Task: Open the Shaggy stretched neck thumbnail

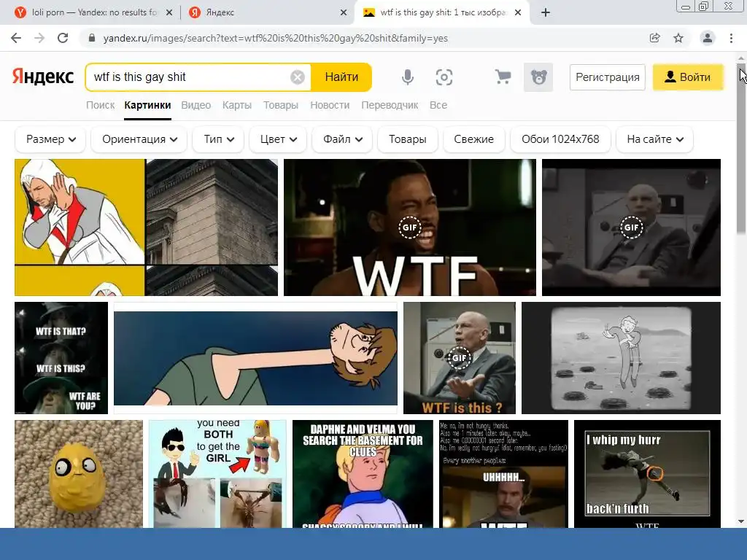Action: pyautogui.click(x=255, y=358)
